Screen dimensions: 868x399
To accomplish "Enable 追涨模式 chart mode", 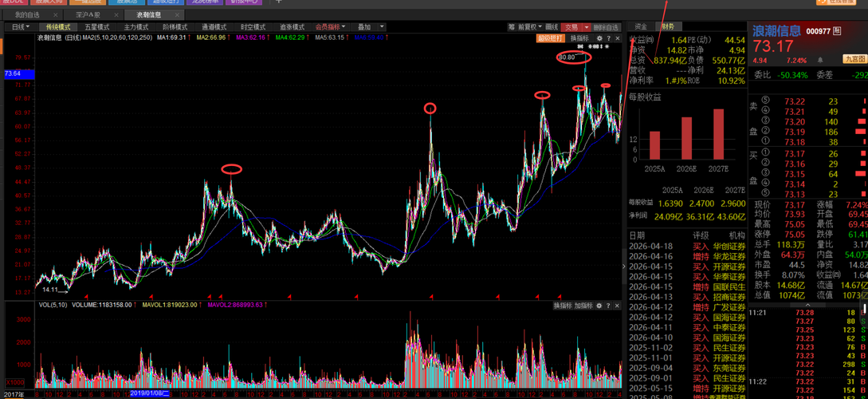I will pyautogui.click(x=292, y=26).
